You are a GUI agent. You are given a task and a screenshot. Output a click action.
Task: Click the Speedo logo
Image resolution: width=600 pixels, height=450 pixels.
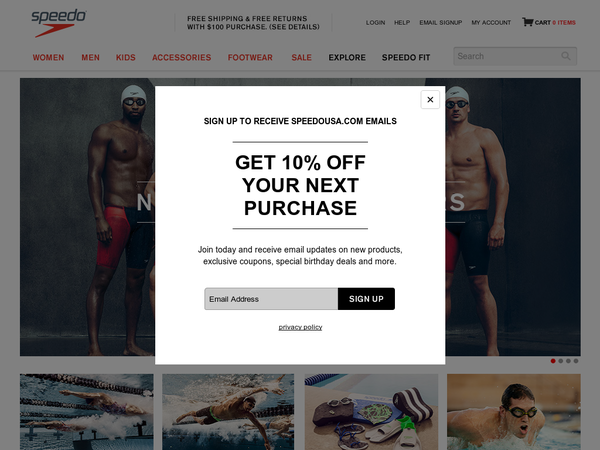tap(59, 23)
